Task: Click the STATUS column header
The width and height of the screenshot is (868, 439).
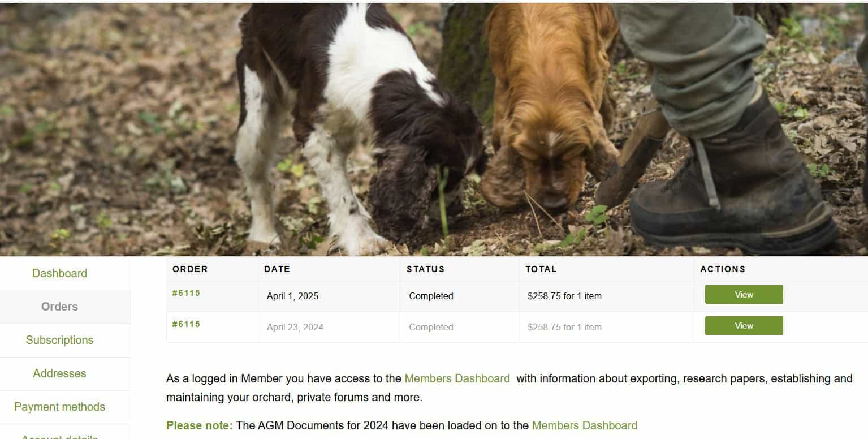Action: click(x=426, y=269)
